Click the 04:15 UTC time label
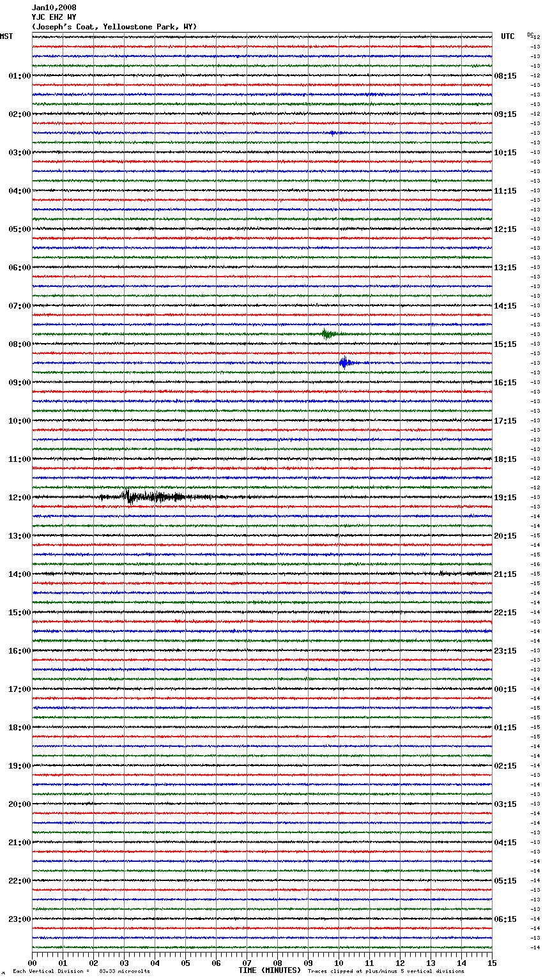This screenshot has width=543, height=980. tap(505, 843)
